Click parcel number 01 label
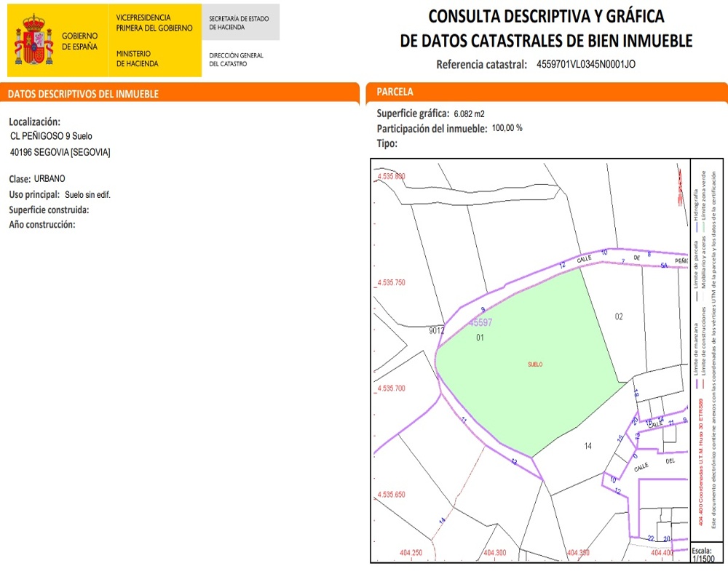The height and width of the screenshot is (582, 728). (480, 338)
